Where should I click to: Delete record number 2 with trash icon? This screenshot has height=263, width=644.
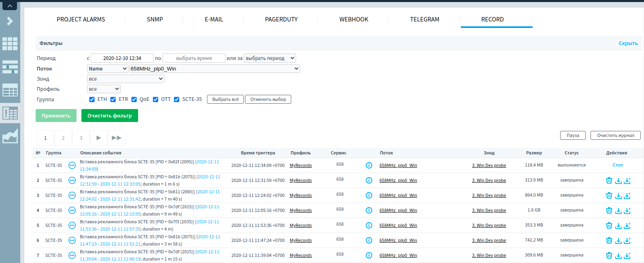609,181
